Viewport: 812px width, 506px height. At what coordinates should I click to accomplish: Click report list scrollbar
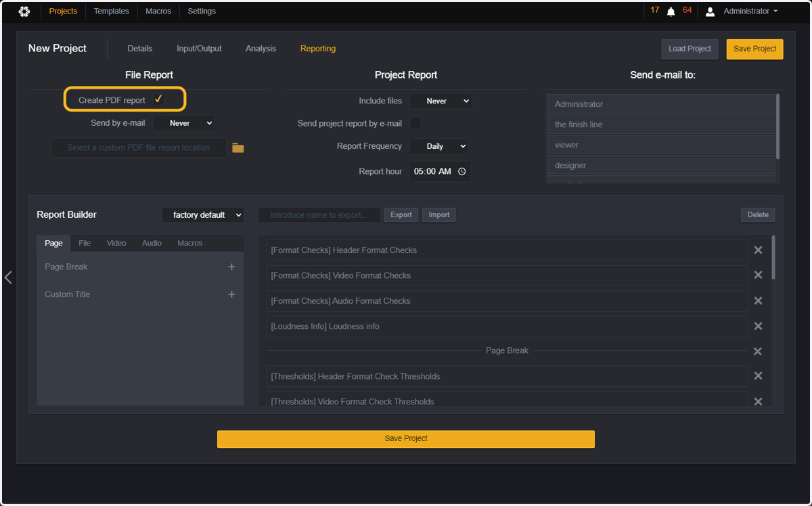773,257
